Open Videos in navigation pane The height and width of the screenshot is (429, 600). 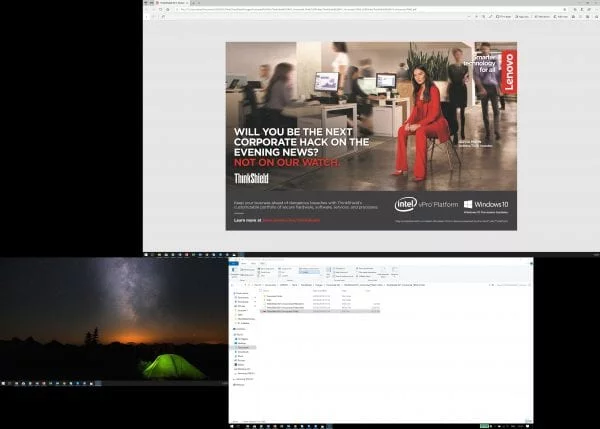point(241,365)
